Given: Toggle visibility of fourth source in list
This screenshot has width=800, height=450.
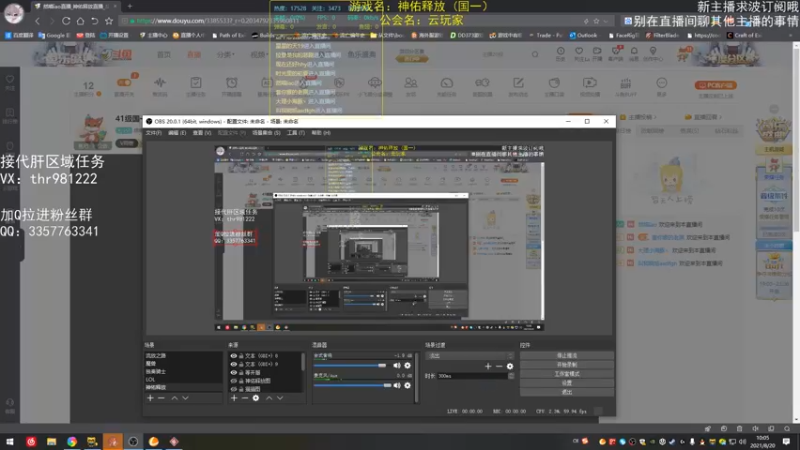Looking at the screenshot, I should tap(233, 381).
